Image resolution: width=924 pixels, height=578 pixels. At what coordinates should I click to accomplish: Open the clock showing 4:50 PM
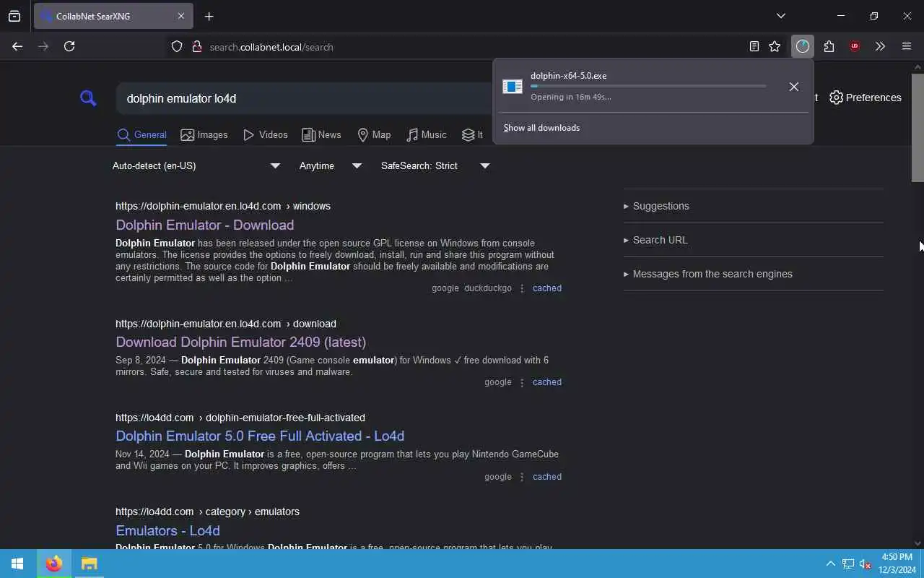[897, 564]
